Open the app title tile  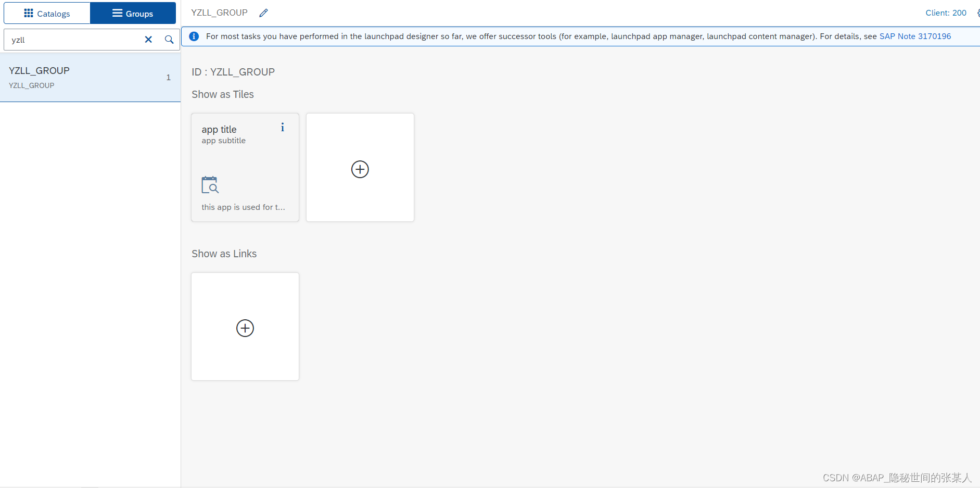click(x=245, y=167)
